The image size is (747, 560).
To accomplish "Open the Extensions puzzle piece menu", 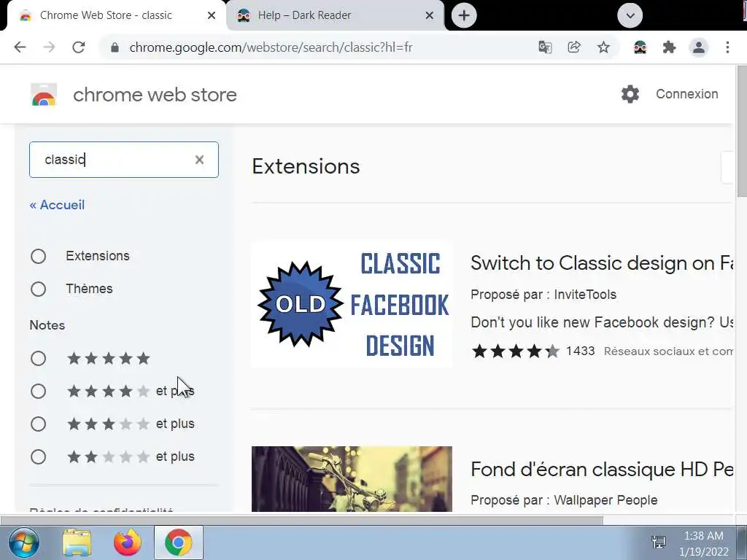I will click(670, 47).
